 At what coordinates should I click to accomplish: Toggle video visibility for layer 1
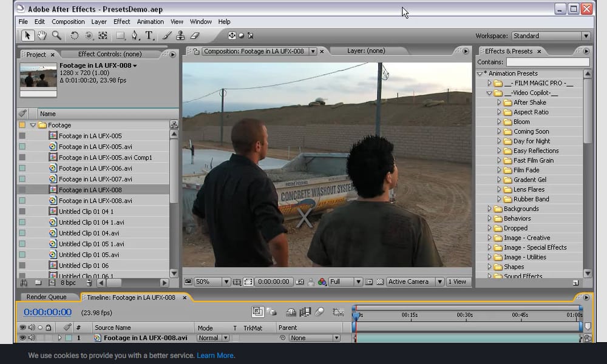(22, 338)
